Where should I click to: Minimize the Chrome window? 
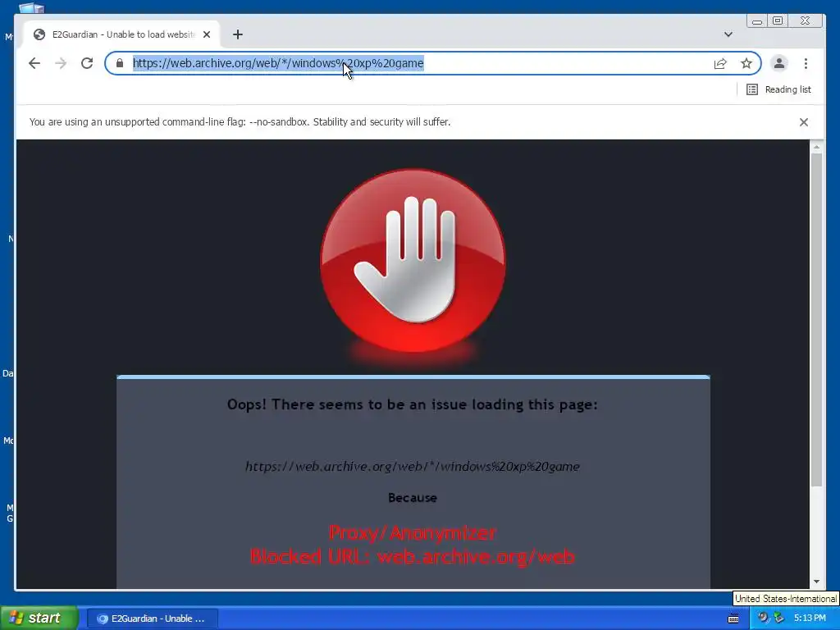coord(757,21)
